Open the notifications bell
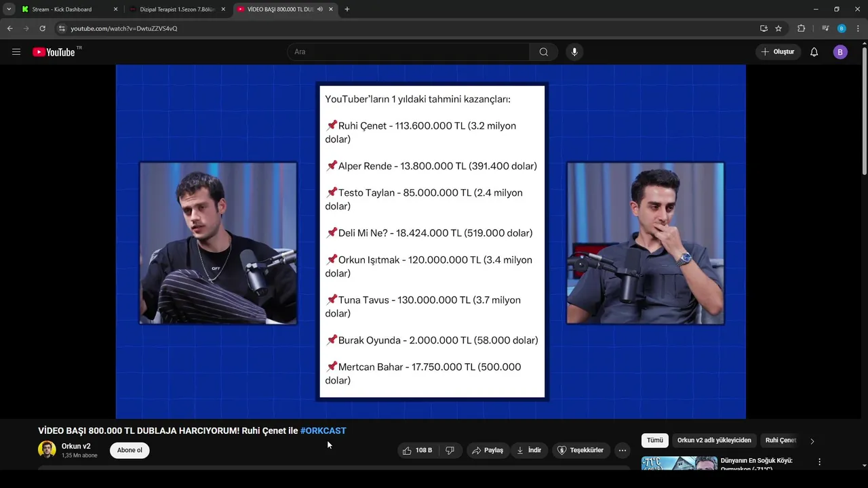Image resolution: width=868 pixels, height=488 pixels. [814, 52]
